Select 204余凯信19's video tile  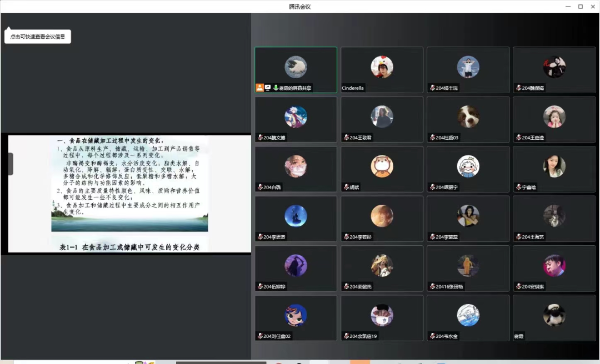coord(382,317)
